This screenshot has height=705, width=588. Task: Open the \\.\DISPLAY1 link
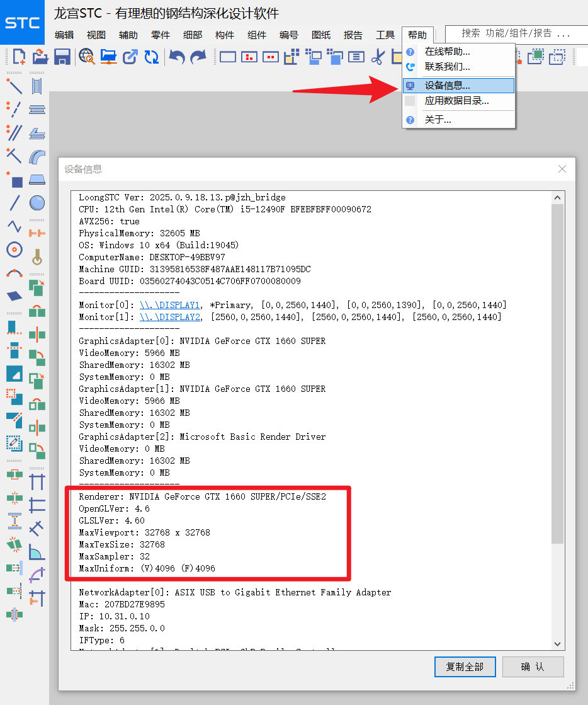(x=169, y=305)
